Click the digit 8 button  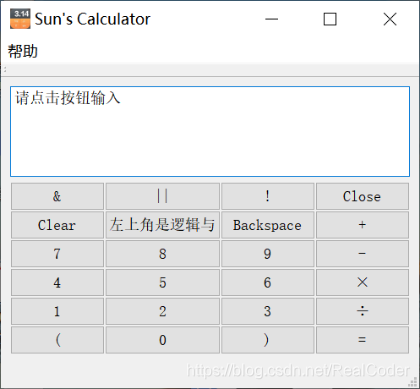(x=163, y=254)
